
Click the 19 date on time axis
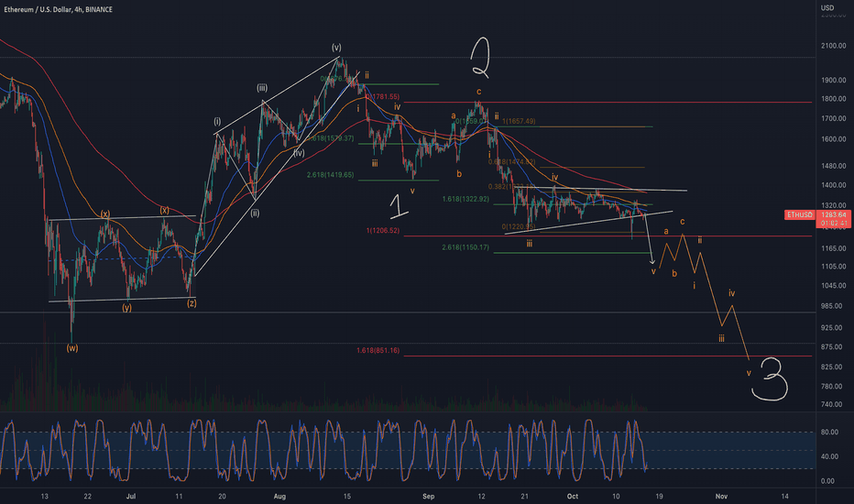pos(659,497)
